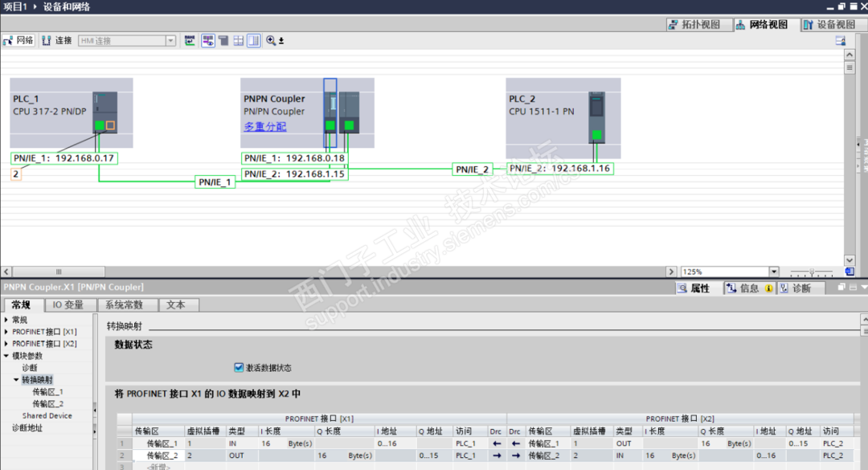
Task: Click the green PN port on PLC_1
Action: click(99, 125)
